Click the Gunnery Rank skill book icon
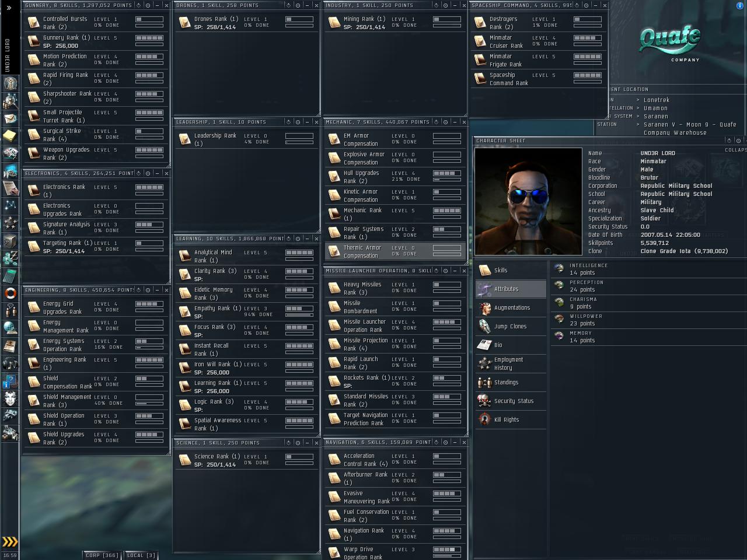 (34, 41)
